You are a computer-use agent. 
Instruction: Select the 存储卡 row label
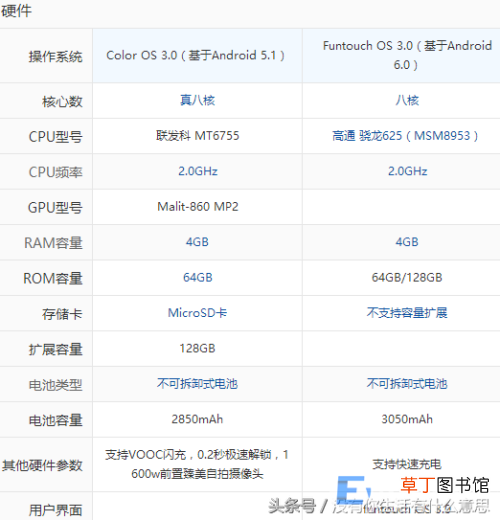click(x=62, y=314)
